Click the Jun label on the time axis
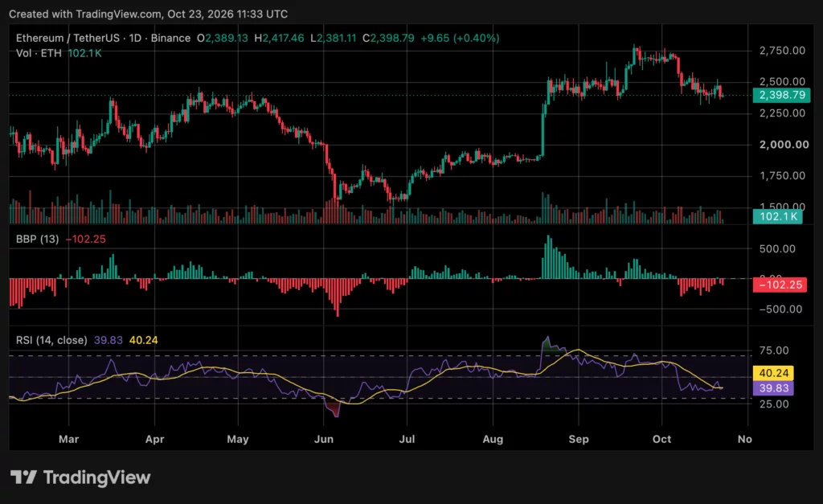This screenshot has width=823, height=504. [x=324, y=439]
